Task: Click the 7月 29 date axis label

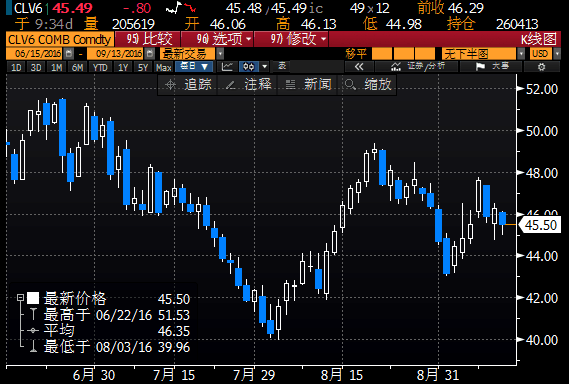Action: (254, 375)
